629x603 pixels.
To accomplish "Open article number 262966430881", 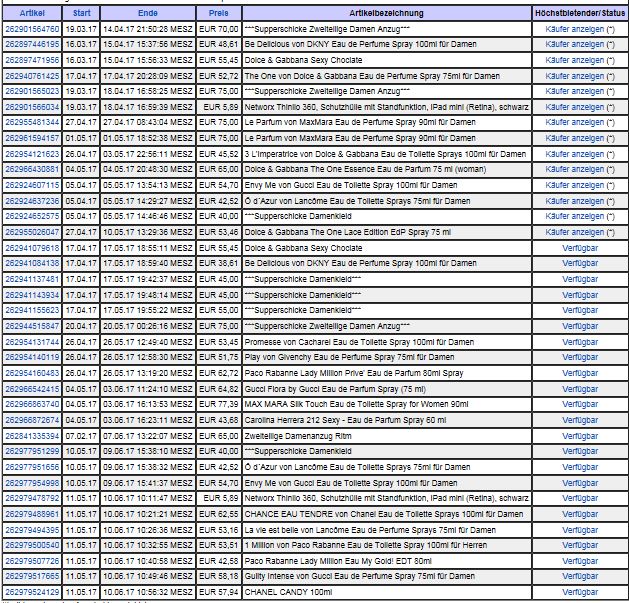I will (x=32, y=169).
